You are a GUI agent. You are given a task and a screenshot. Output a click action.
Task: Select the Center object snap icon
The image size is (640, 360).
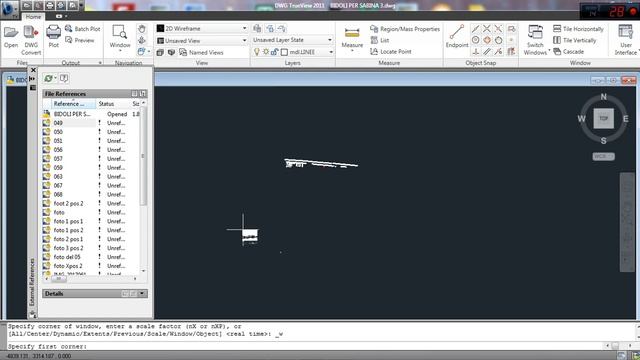pyautogui.click(x=476, y=40)
